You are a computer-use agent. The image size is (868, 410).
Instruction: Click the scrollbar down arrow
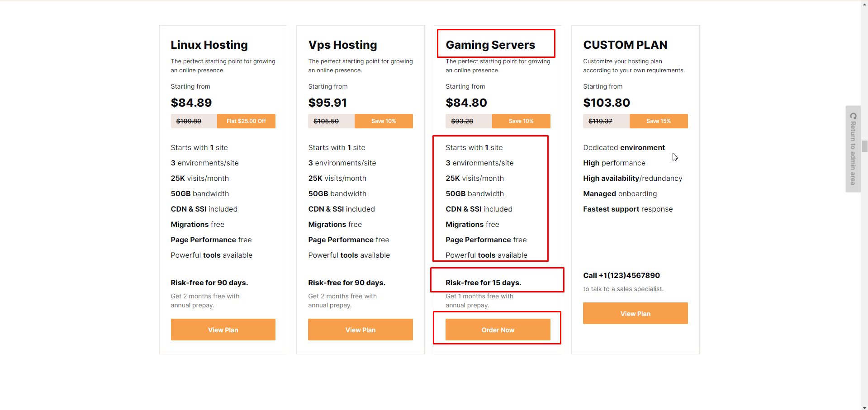864,407
